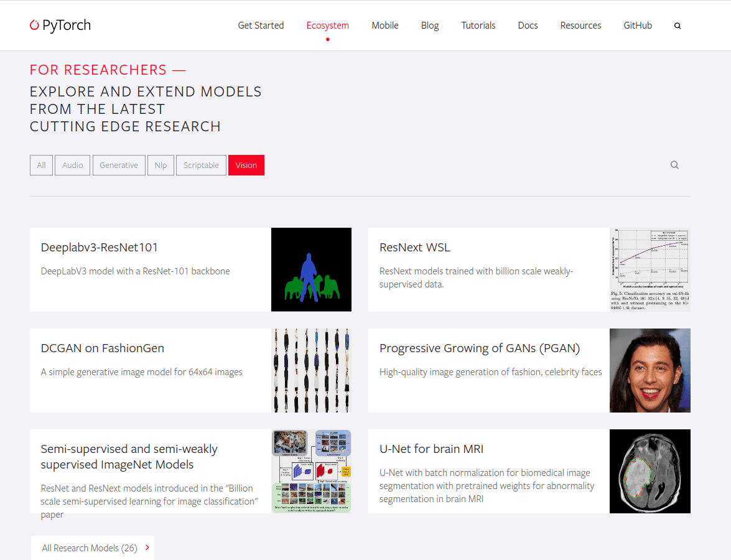Open DCGAN on FashionGen title
Screen dimensions: 731x560
click(x=103, y=348)
